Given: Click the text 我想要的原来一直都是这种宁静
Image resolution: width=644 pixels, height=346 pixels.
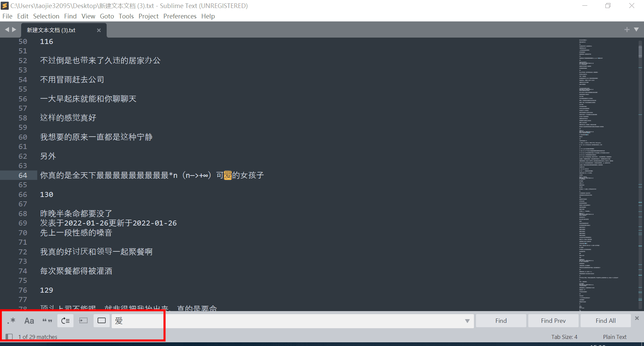Looking at the screenshot, I should [96, 137].
